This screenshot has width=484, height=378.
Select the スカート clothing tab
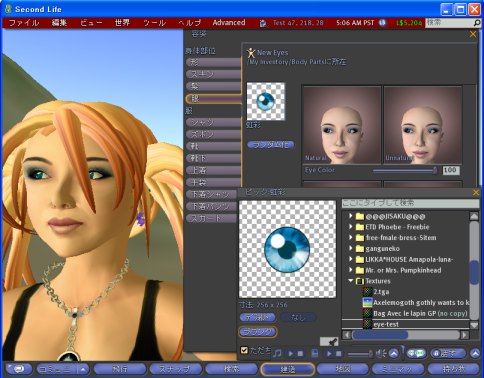212,218
